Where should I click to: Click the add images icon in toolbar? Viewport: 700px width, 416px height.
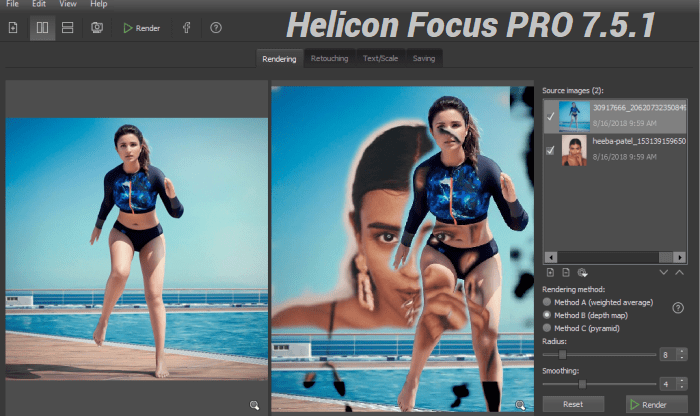13,28
